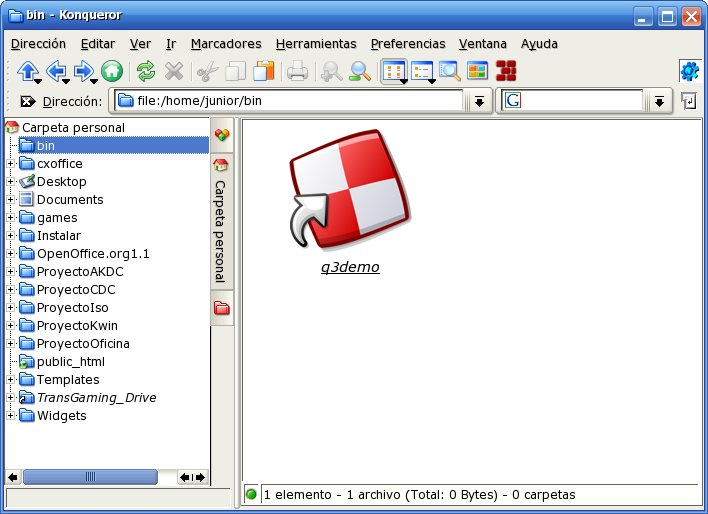
Task: Open up-arrow history dropdown
Action: tap(38, 81)
